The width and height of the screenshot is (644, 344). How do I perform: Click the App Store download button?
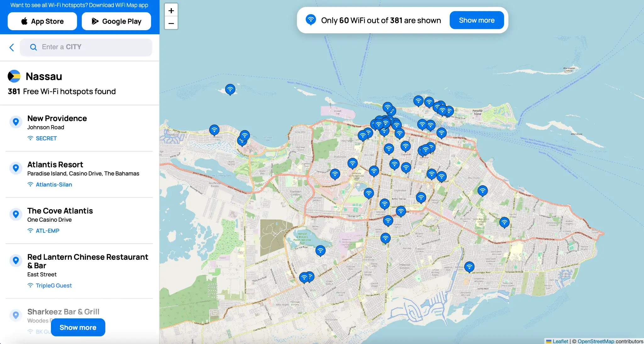pyautogui.click(x=42, y=21)
